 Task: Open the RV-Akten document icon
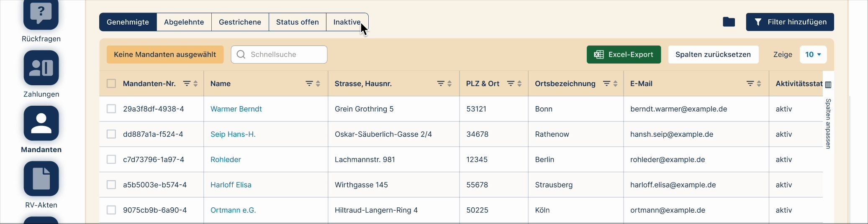(41, 178)
